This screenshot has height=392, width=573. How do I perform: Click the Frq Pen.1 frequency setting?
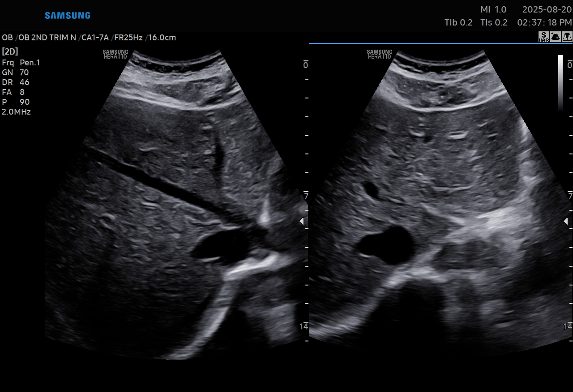click(x=21, y=63)
